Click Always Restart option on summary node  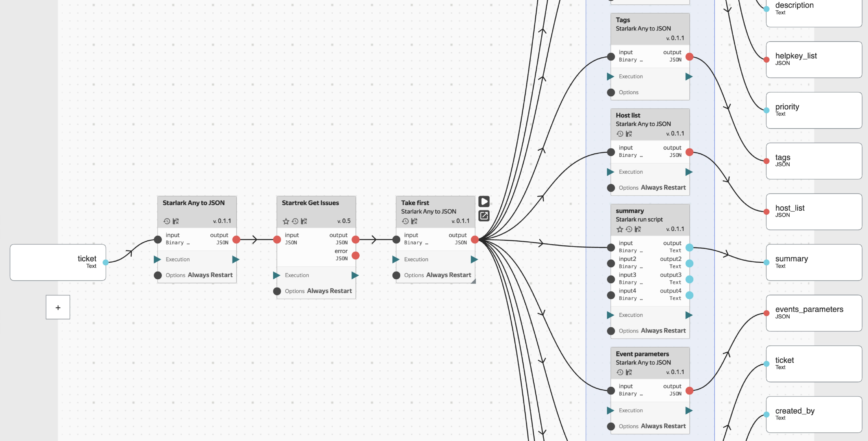point(663,331)
